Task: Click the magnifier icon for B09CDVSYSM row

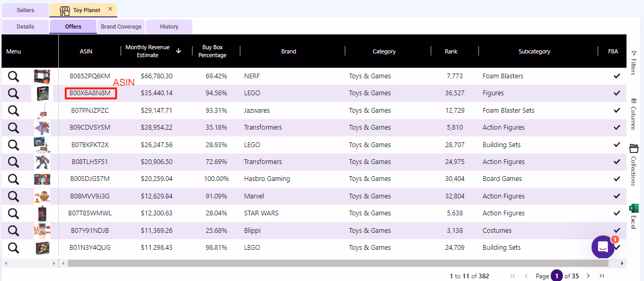Action: point(13,128)
